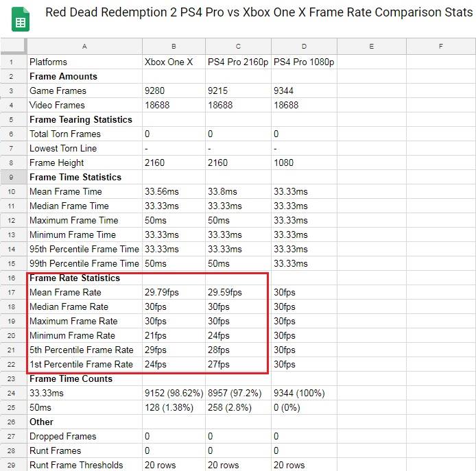Screen dimensions: 476x471
Task: Click the 'Dropped Frames' cell
Action: click(x=84, y=436)
